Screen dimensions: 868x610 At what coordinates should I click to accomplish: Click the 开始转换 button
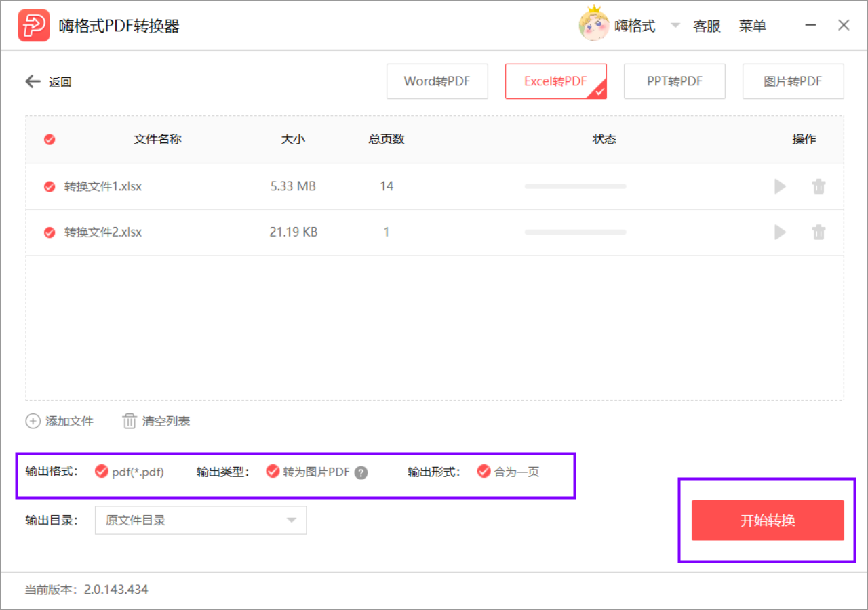[768, 521]
